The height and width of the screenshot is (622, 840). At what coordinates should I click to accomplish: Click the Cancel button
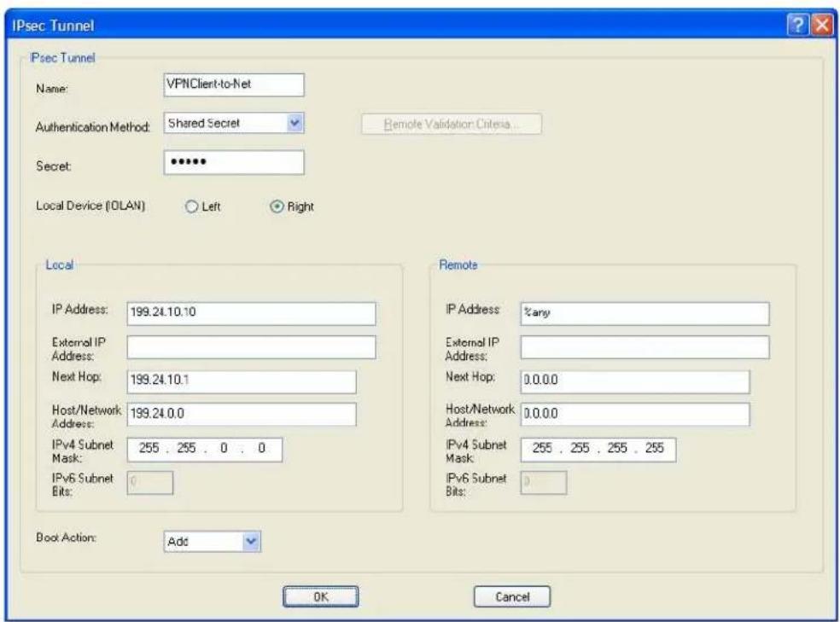click(x=511, y=597)
